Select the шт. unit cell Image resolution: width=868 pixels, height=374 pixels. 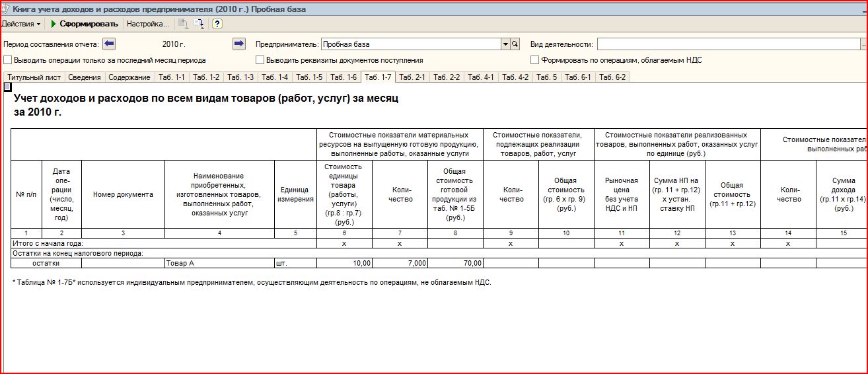click(x=296, y=263)
